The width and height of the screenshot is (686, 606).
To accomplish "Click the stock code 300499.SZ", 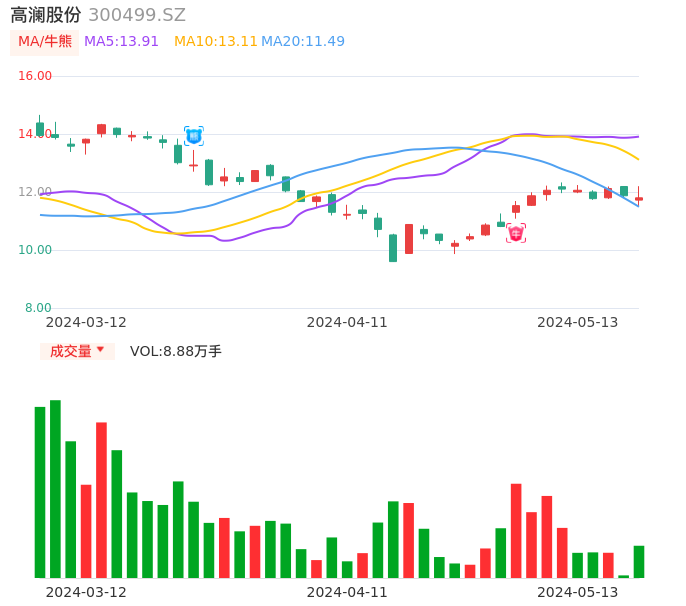I will click(137, 15).
